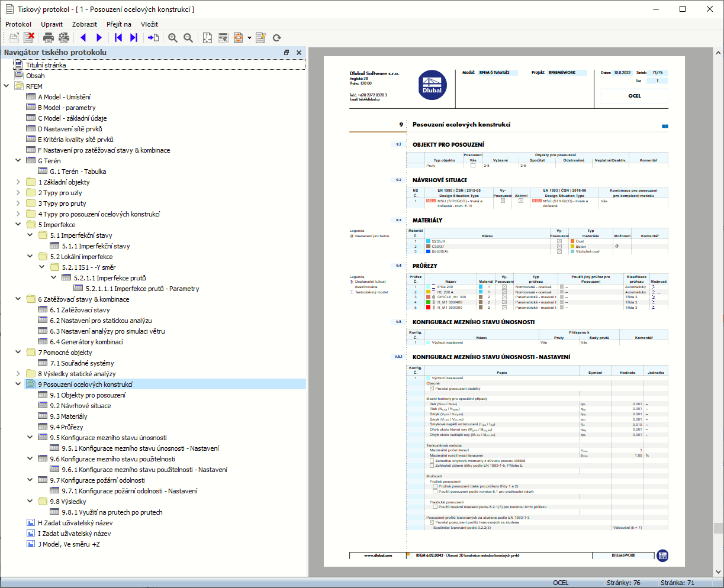724x588 pixels.
Task: Click the orange page layout icon
Action: pos(239,38)
